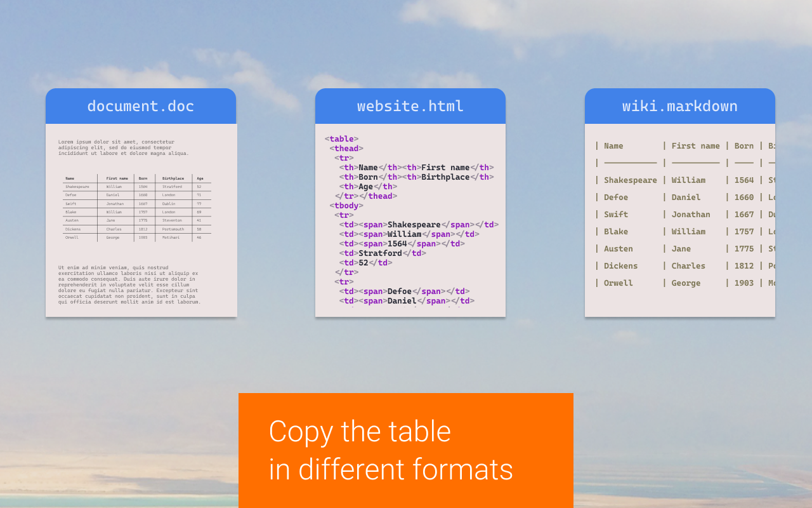Click the website.html card title

(x=410, y=106)
